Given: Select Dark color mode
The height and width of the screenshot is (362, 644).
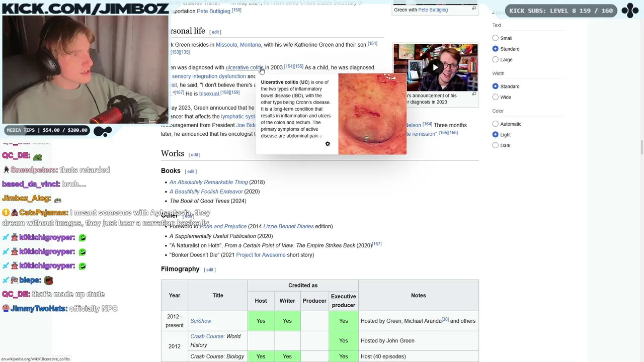Looking at the screenshot, I should click(496, 145).
